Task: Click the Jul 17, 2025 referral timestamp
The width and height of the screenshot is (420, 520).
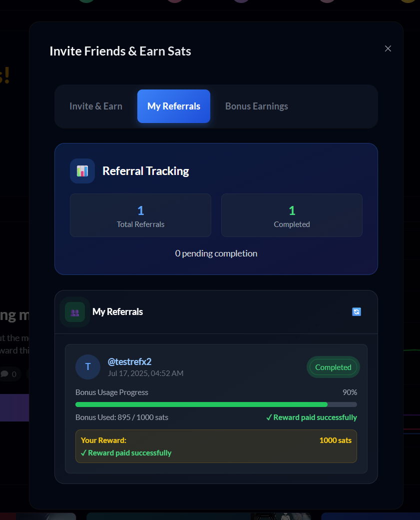Action: (146, 373)
